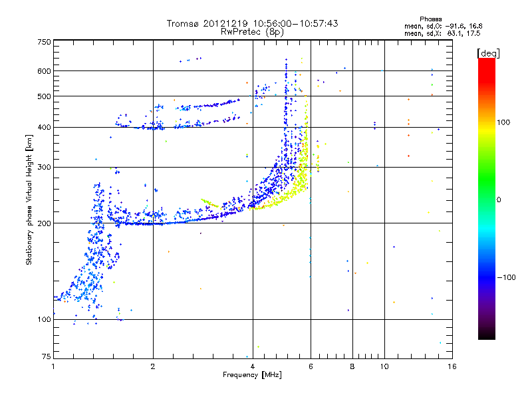This screenshot has width=532, height=399.
Task: Click the y-axis tick label '100'
Action: [44, 319]
